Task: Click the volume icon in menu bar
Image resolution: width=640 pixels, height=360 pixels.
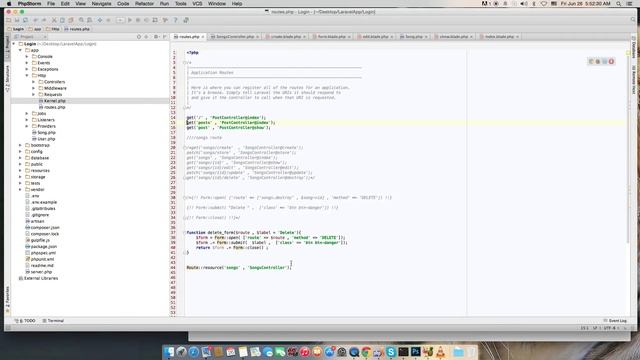Action: click(524, 4)
